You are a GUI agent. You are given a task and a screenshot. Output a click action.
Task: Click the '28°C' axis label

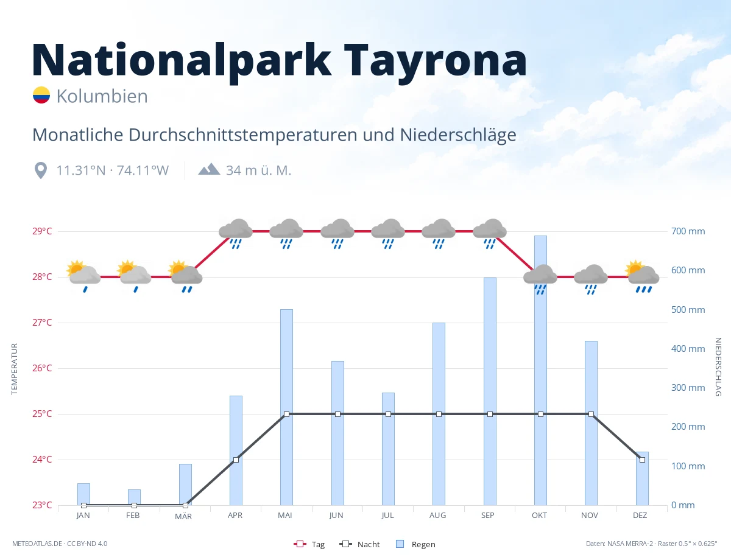41,277
